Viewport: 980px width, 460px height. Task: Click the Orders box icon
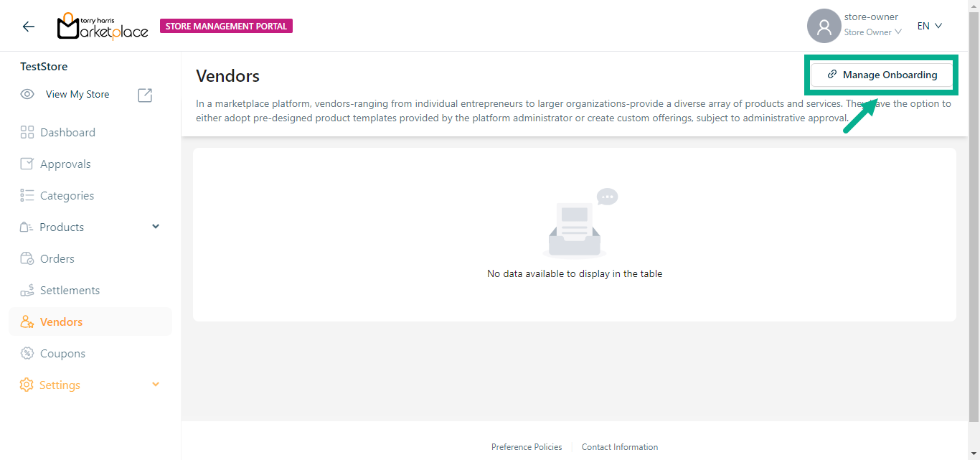27,258
